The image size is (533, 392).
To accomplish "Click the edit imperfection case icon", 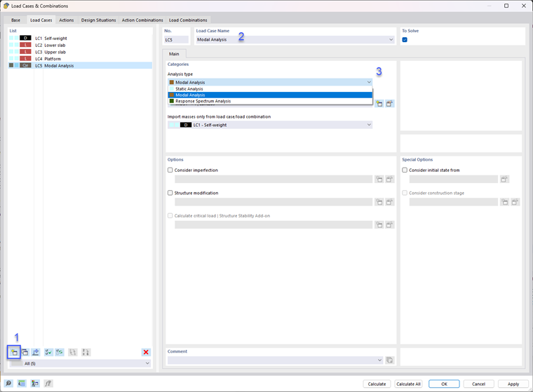I will 389,180.
